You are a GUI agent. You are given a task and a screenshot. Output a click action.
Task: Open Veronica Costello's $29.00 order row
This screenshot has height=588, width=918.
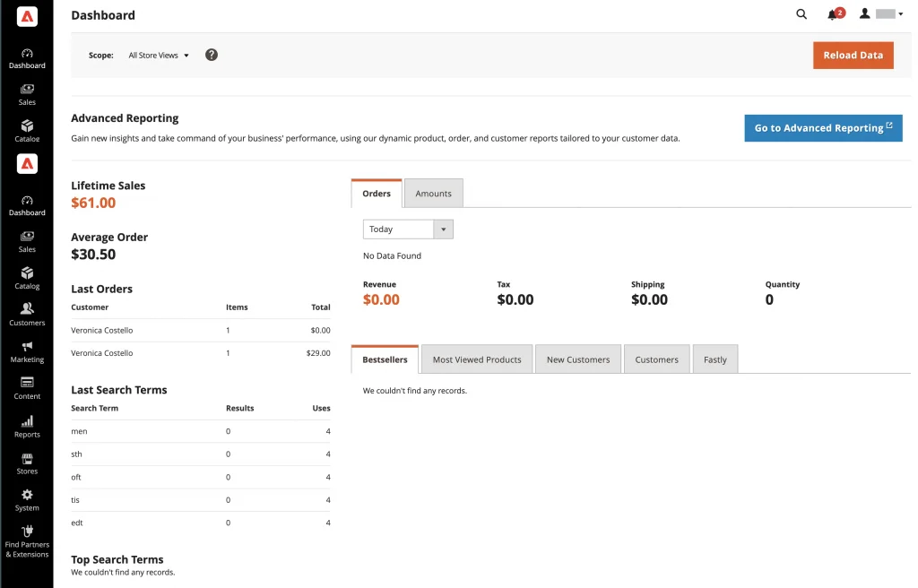click(x=201, y=353)
